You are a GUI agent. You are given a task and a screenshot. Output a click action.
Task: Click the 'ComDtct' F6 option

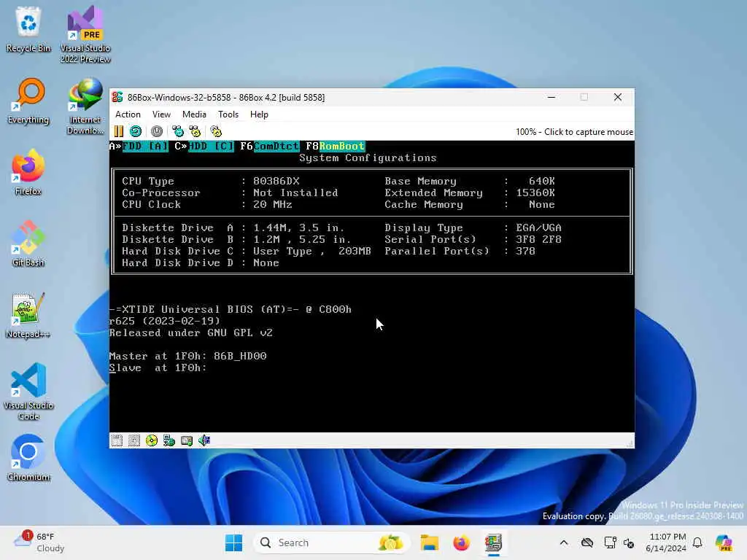[x=276, y=146]
